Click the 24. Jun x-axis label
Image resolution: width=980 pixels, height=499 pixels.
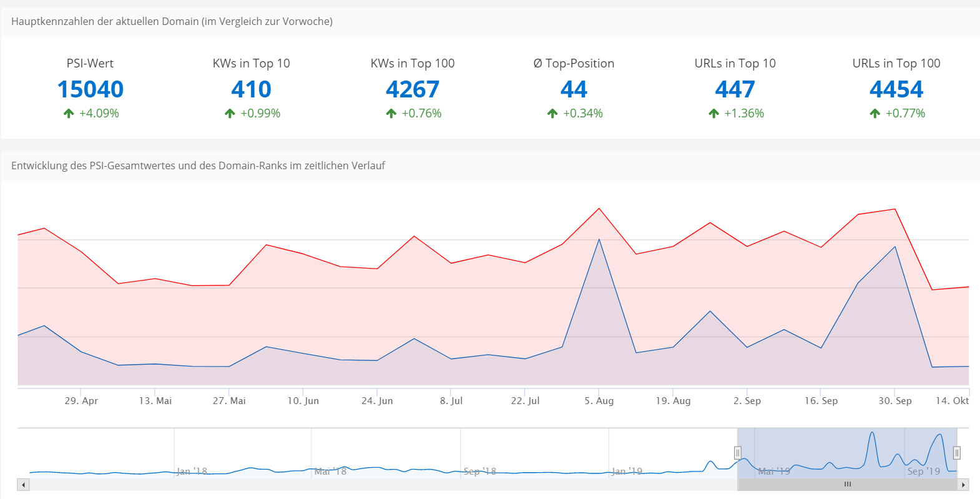377,401
